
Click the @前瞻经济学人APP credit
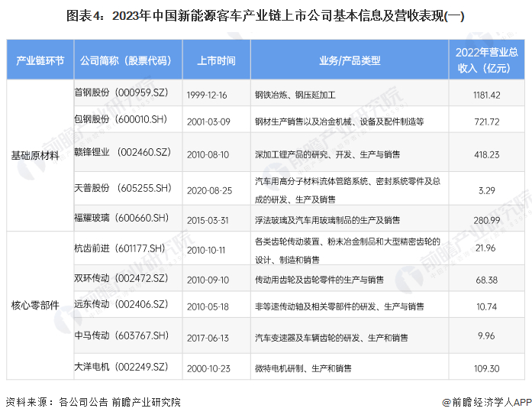click(487, 403)
